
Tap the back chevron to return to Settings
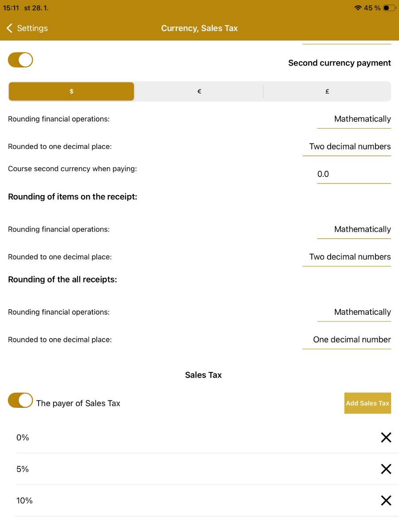tap(9, 28)
